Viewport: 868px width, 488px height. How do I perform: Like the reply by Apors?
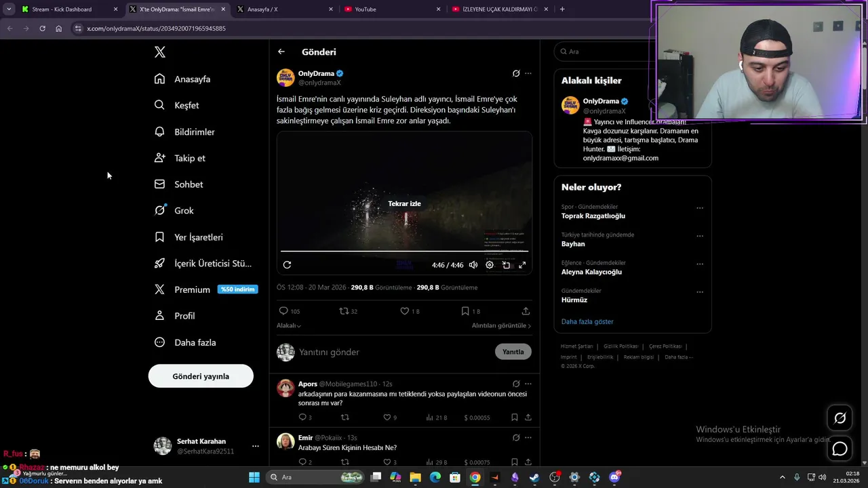(389, 418)
